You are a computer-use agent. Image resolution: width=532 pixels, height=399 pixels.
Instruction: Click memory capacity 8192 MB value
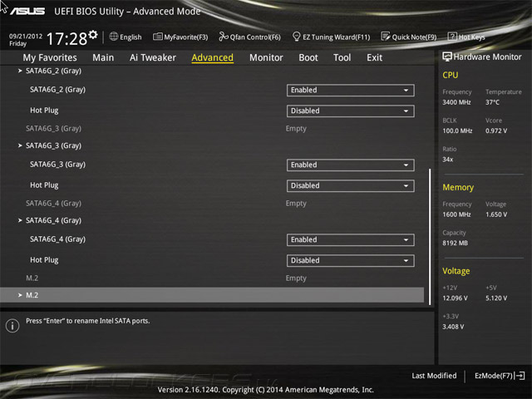click(455, 243)
